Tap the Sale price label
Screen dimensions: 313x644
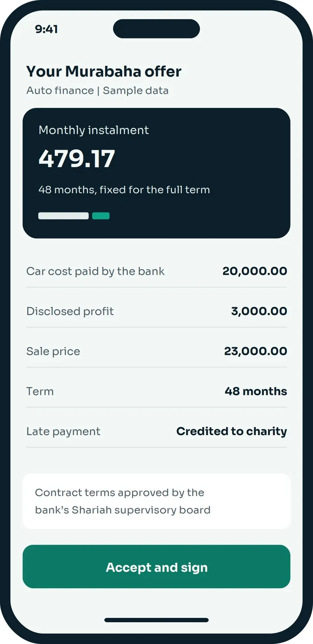click(53, 351)
